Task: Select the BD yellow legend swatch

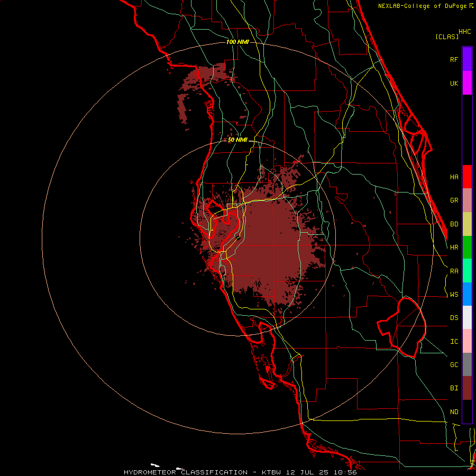Action: [x=467, y=224]
